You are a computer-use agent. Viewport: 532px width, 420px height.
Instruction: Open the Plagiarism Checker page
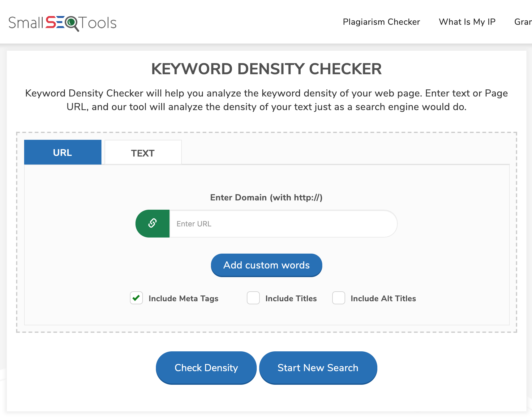[381, 22]
